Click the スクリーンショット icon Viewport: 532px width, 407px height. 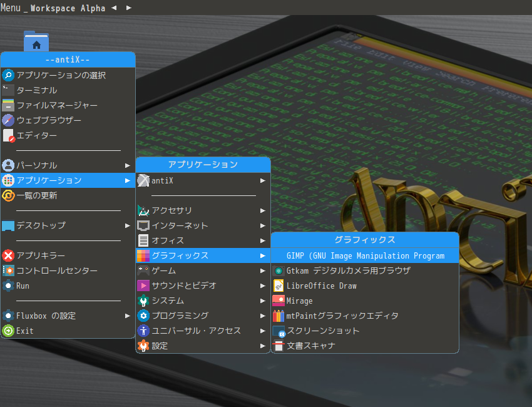click(x=279, y=331)
